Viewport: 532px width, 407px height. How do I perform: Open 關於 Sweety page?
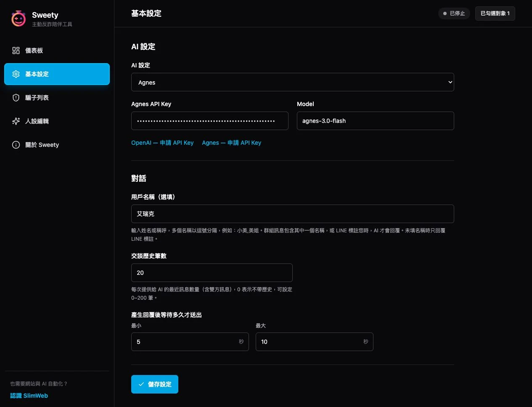click(57, 145)
